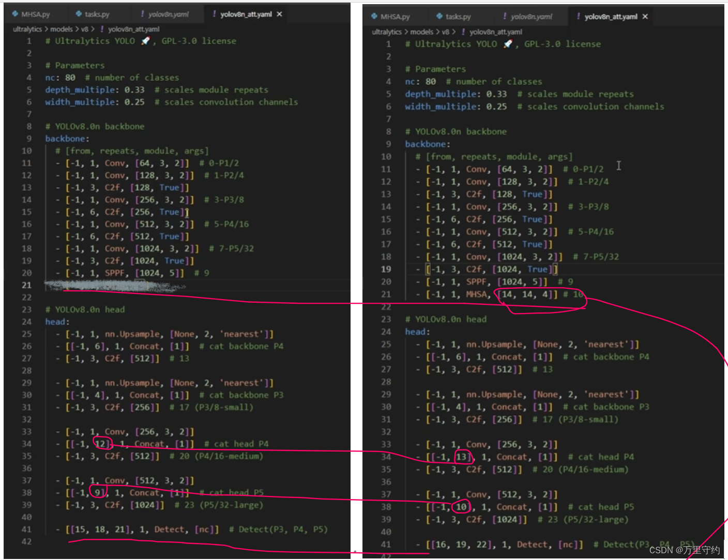728x560 pixels.
Task: Click '# YOLOv8.0n head' comment in right editor
Action: pos(446,319)
